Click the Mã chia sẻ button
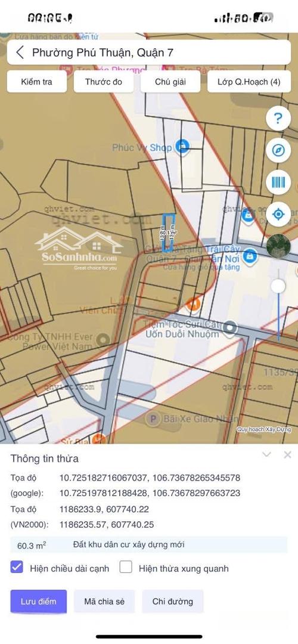The image size is (298, 644). point(104,601)
